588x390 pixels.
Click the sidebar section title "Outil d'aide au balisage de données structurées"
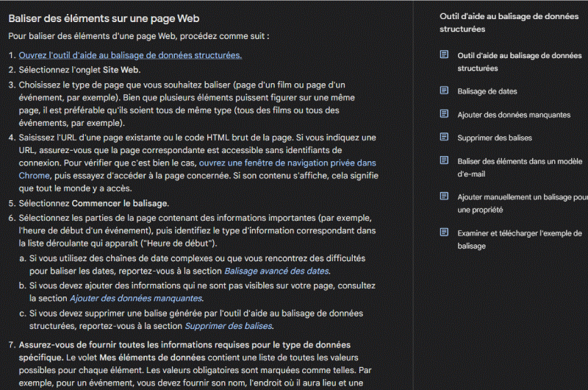[509, 23]
